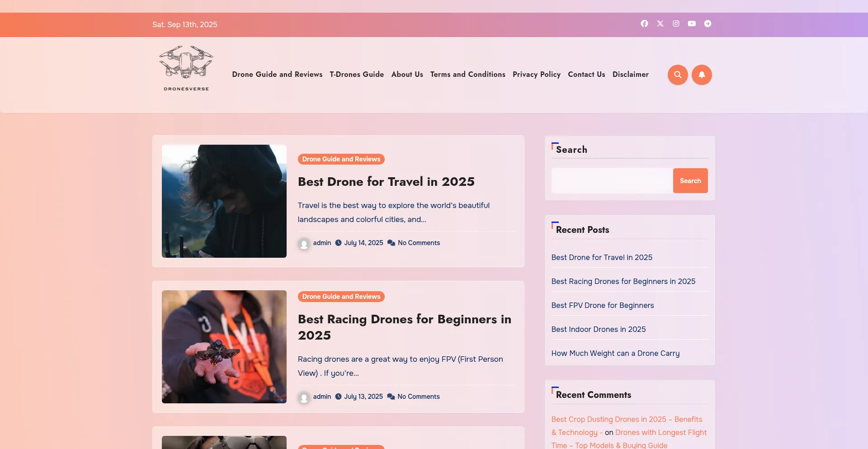Open comment link Best Crop Dusting Drones in 2025
Image resolution: width=868 pixels, height=449 pixels.
click(x=627, y=425)
